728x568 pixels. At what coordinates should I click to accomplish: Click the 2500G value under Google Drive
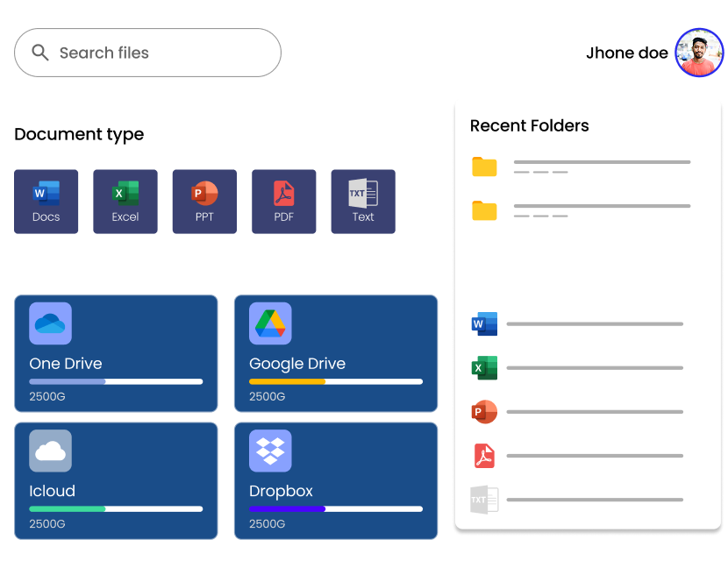tap(267, 396)
